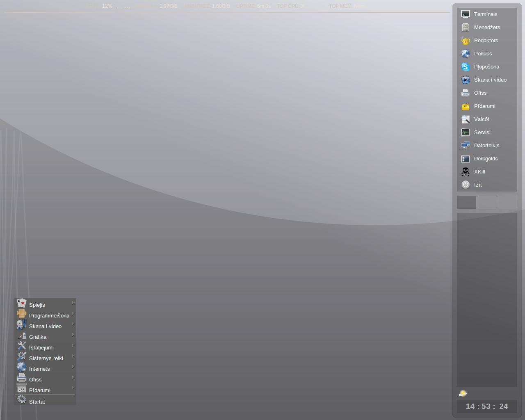The height and width of the screenshot is (420, 525).
Task: Switch to the first workspace in pager
Action: pyautogui.click(x=467, y=202)
